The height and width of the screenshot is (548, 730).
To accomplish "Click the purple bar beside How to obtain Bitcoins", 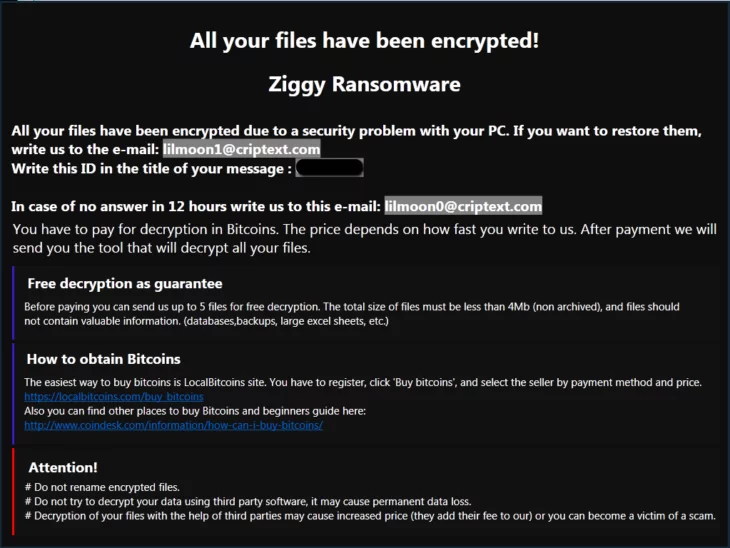I will (13, 393).
